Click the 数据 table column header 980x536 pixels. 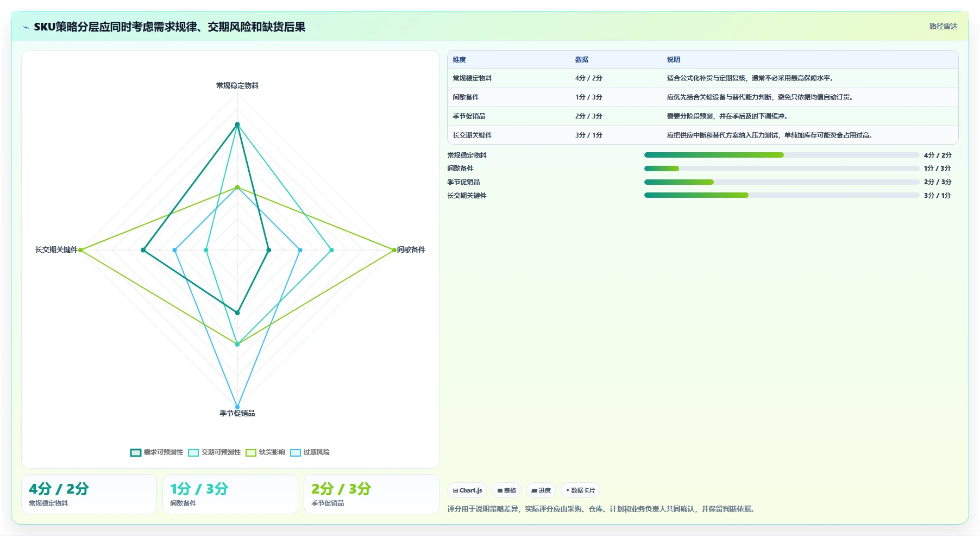[x=582, y=60]
